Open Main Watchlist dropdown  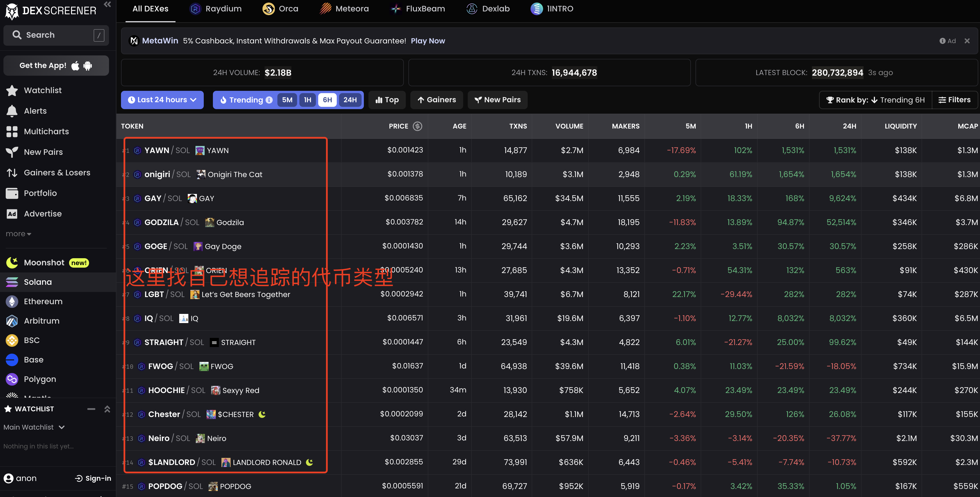[34, 427]
